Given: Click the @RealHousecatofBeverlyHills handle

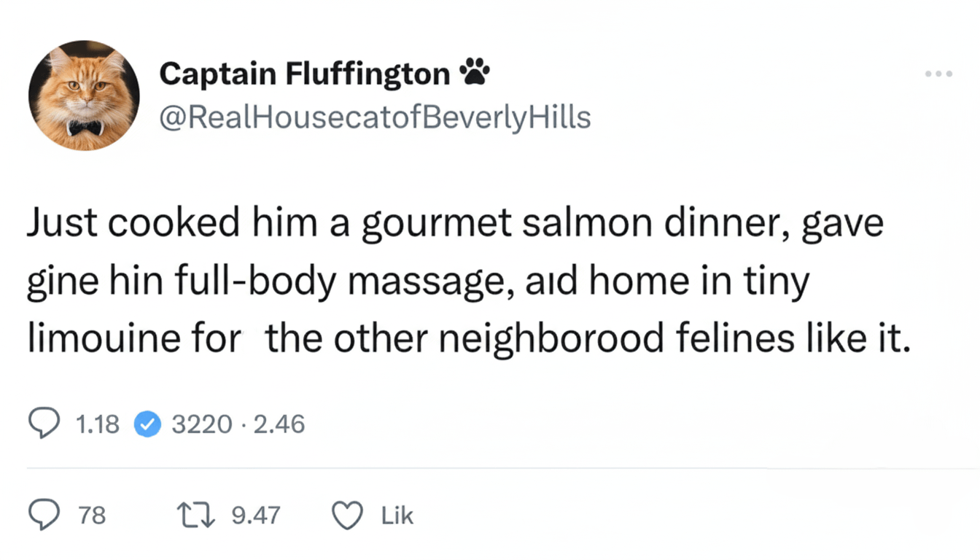Looking at the screenshot, I should click(x=374, y=117).
